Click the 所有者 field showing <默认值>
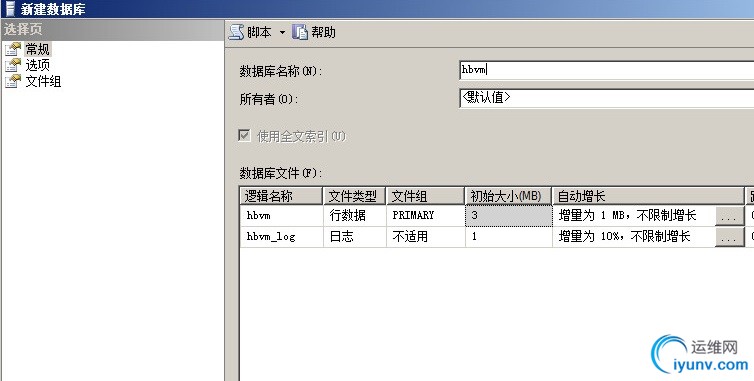Screen dimensions: 754x381 tap(607, 98)
